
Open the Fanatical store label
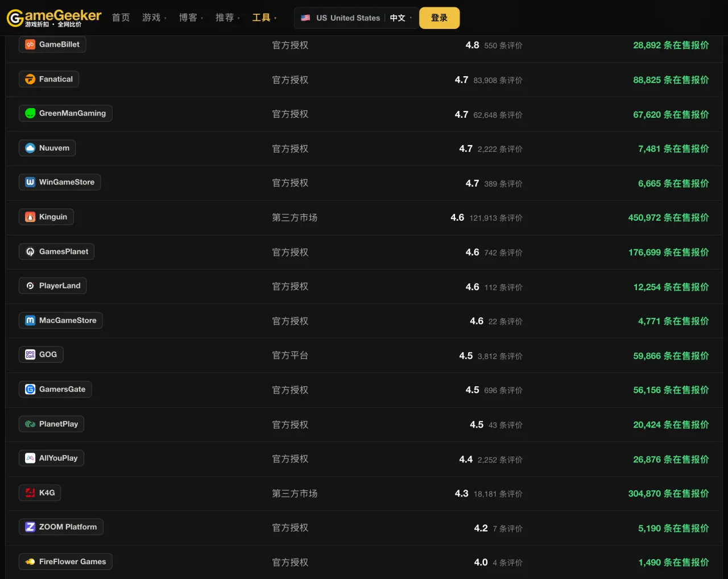[49, 79]
